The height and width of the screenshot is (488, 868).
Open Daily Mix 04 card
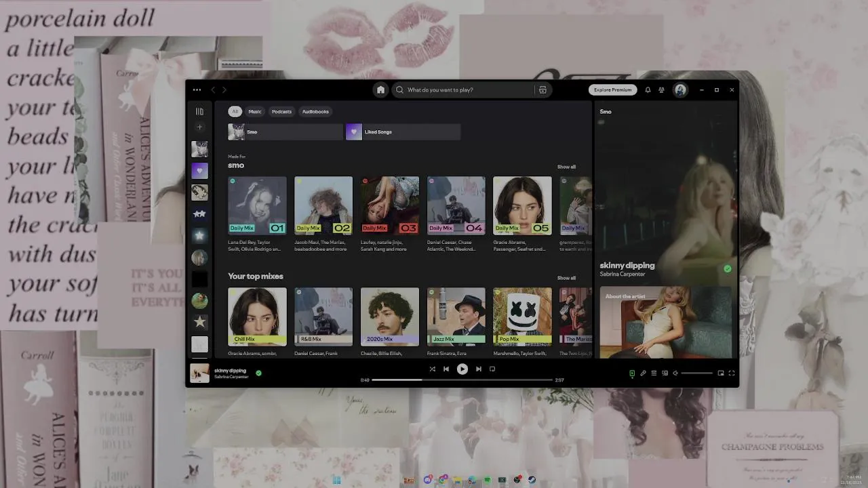click(x=456, y=214)
